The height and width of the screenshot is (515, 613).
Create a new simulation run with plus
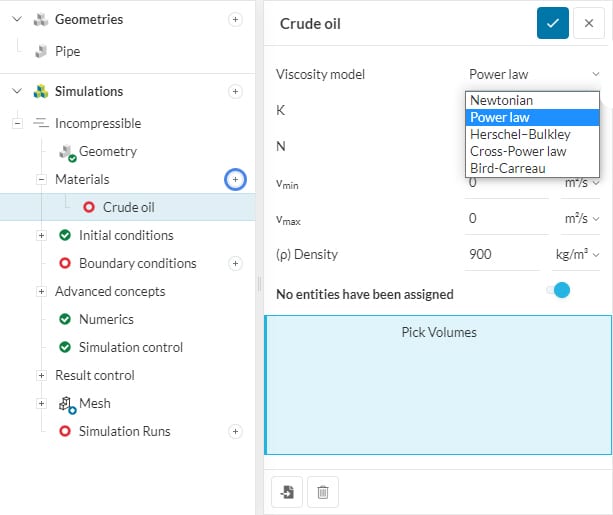(235, 432)
